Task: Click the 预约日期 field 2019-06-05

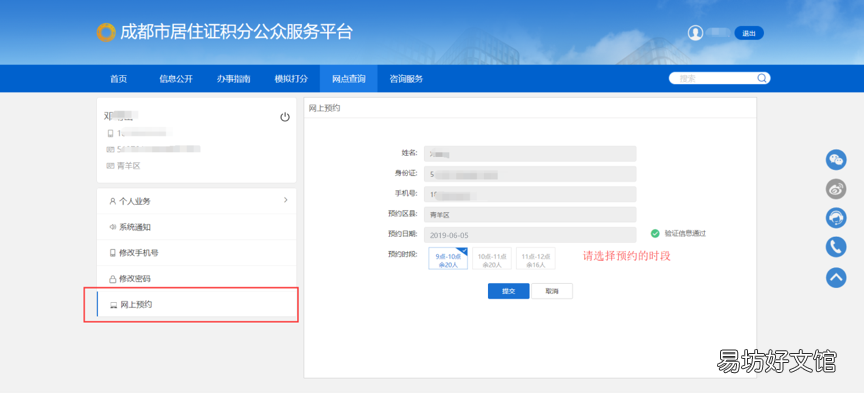Action: coord(530,235)
